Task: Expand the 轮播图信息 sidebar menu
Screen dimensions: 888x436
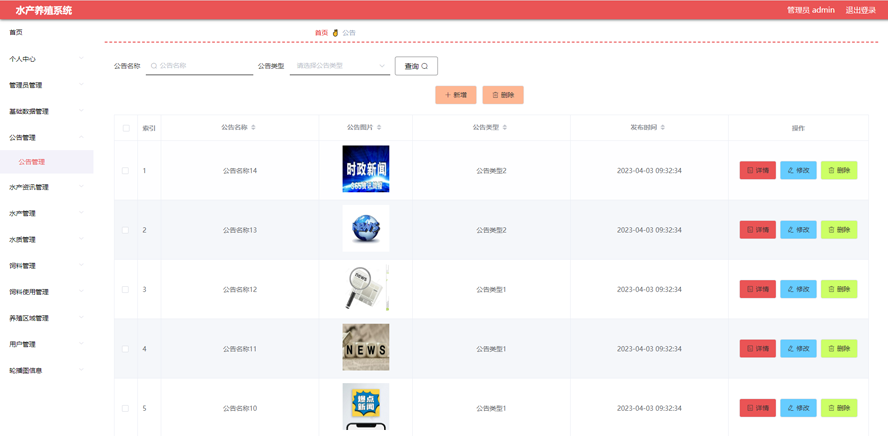Action: coord(46,371)
